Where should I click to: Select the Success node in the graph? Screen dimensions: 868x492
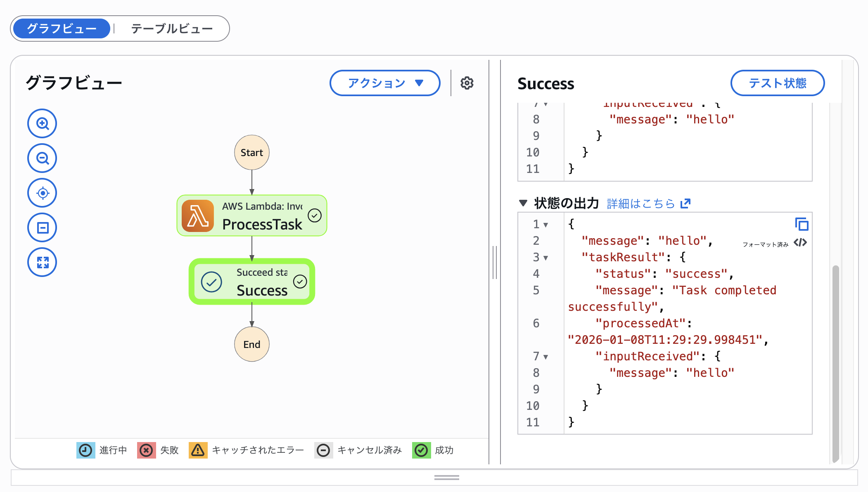[251, 282]
